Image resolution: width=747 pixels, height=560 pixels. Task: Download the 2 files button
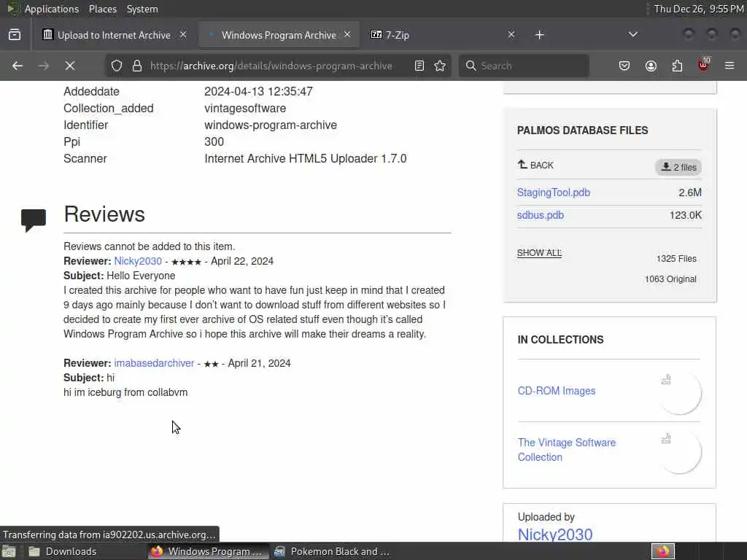(678, 167)
